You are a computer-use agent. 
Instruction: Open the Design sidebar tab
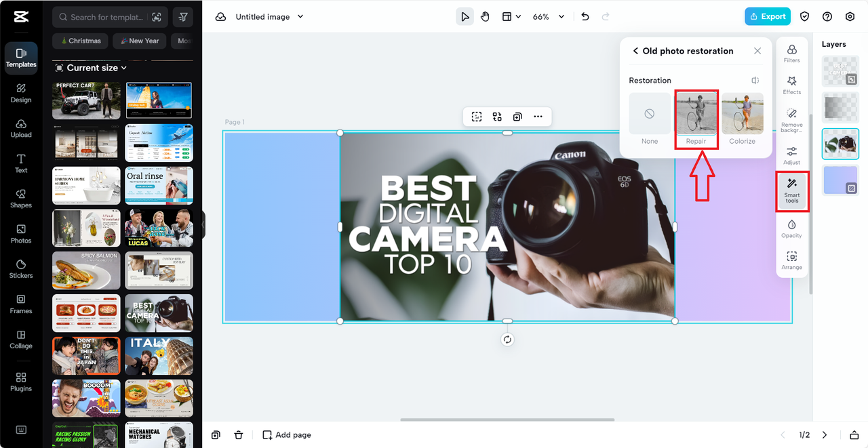[x=21, y=93]
